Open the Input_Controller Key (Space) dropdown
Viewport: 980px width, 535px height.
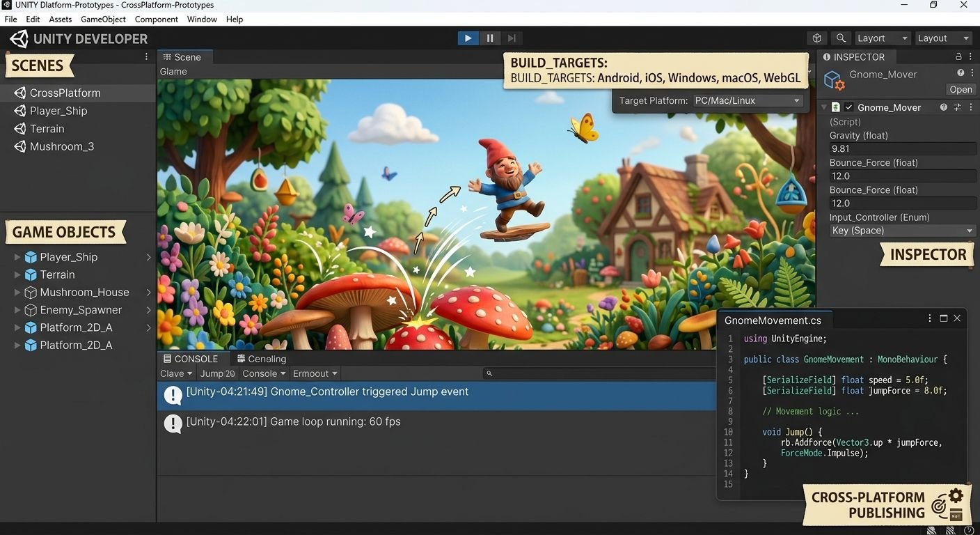pyautogui.click(x=903, y=231)
